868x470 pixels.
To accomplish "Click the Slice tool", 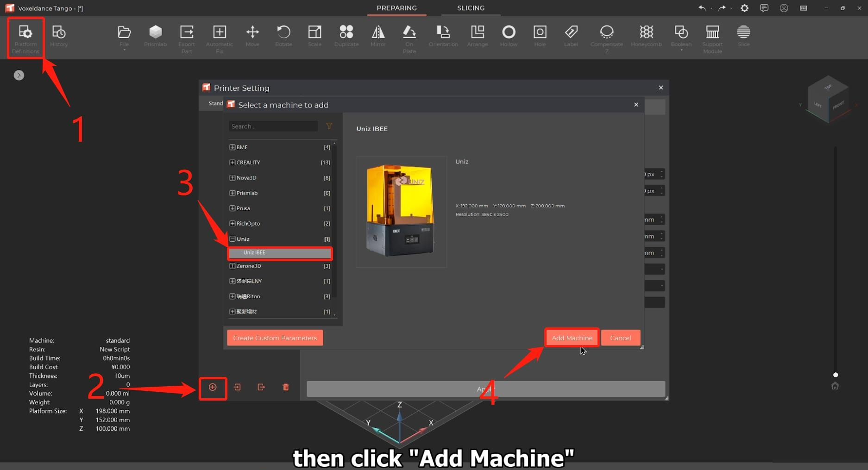I will [743, 37].
